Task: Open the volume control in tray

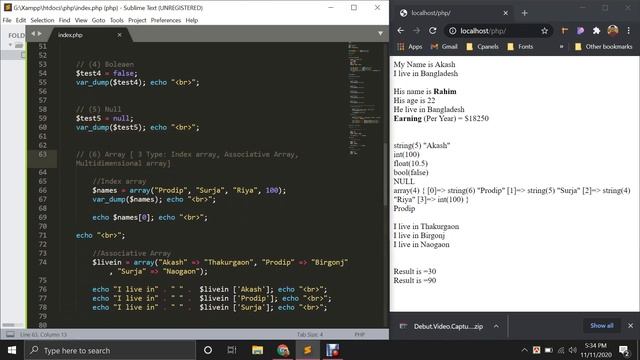Action: pos(573,350)
